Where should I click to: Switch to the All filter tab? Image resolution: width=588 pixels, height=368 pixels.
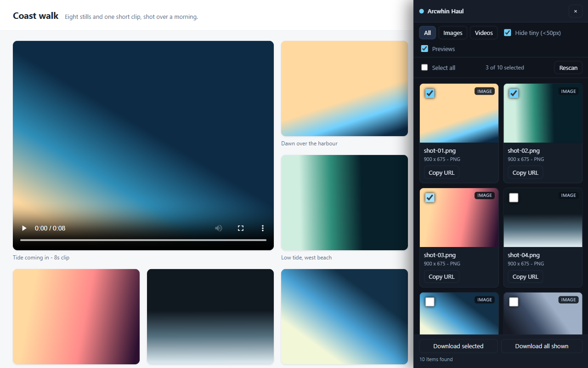point(428,33)
